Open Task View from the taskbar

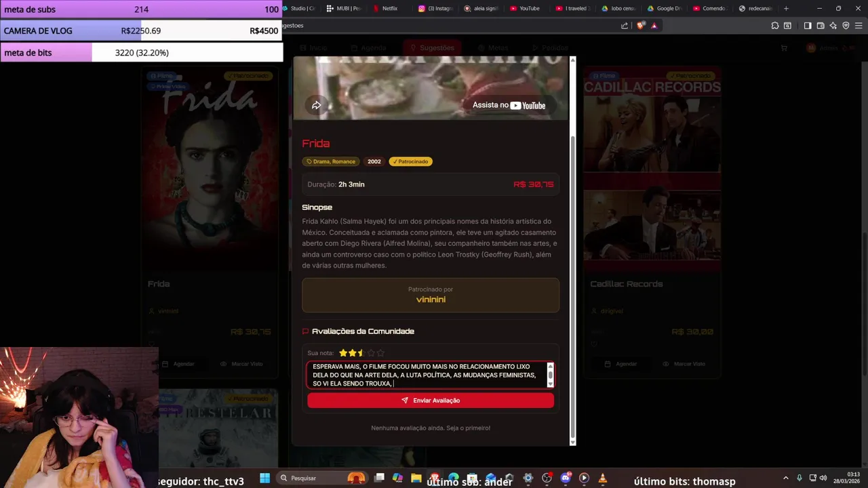[379, 478]
